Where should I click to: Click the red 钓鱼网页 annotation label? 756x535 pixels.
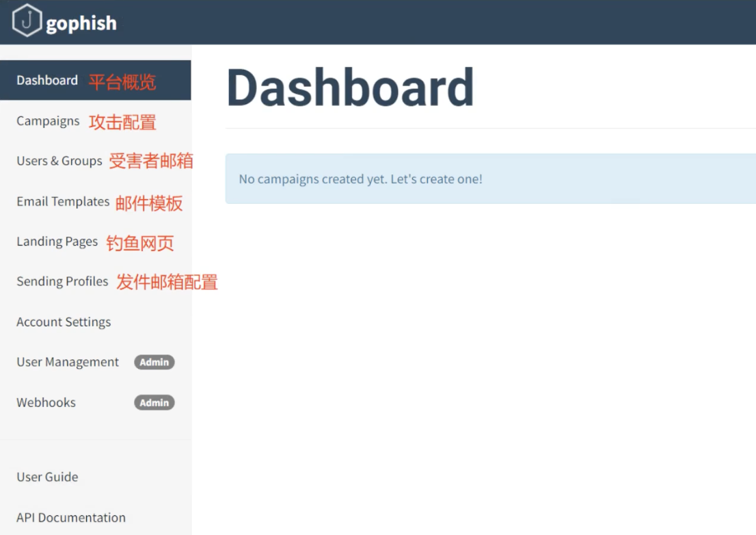[140, 243]
